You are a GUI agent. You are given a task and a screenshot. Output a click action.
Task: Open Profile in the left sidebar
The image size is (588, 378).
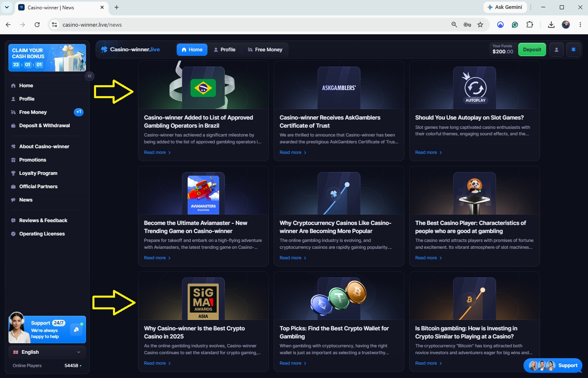tap(47, 99)
